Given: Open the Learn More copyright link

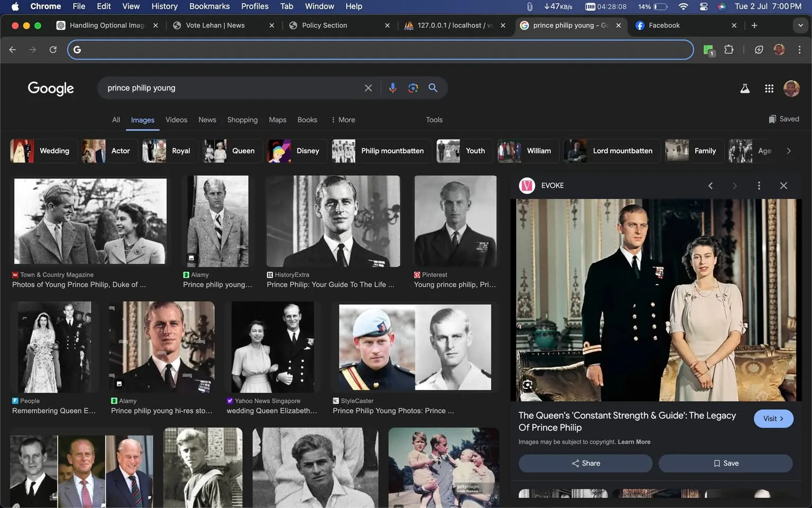Looking at the screenshot, I should tap(634, 442).
